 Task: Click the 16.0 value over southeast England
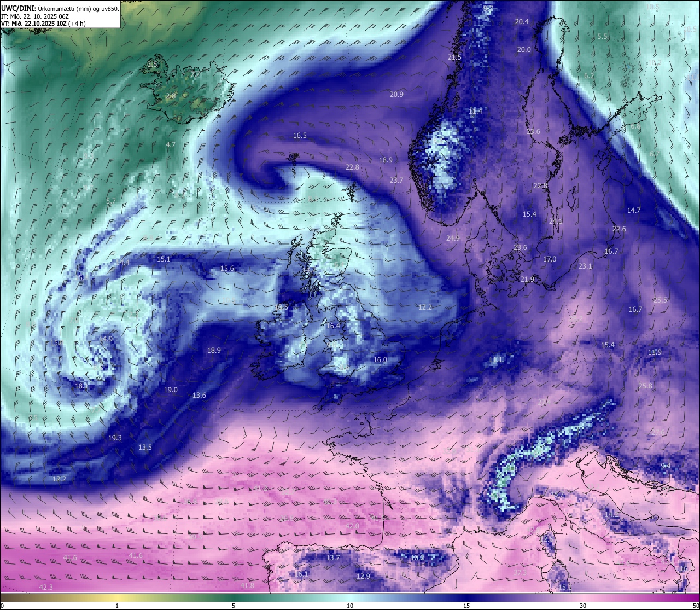click(x=380, y=360)
